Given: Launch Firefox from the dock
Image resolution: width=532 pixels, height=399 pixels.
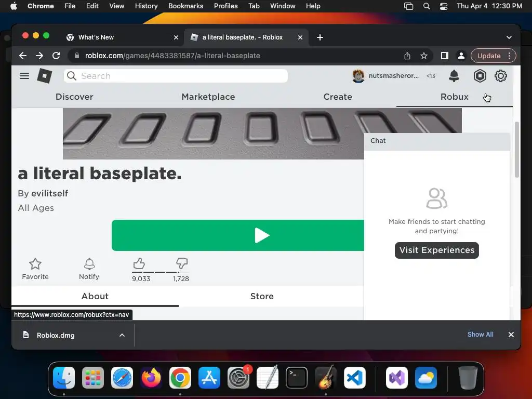Looking at the screenshot, I should 151,378.
